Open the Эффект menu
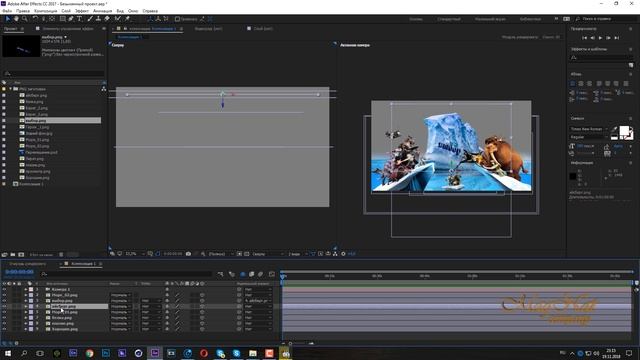This screenshot has height=360, width=640. [82, 11]
